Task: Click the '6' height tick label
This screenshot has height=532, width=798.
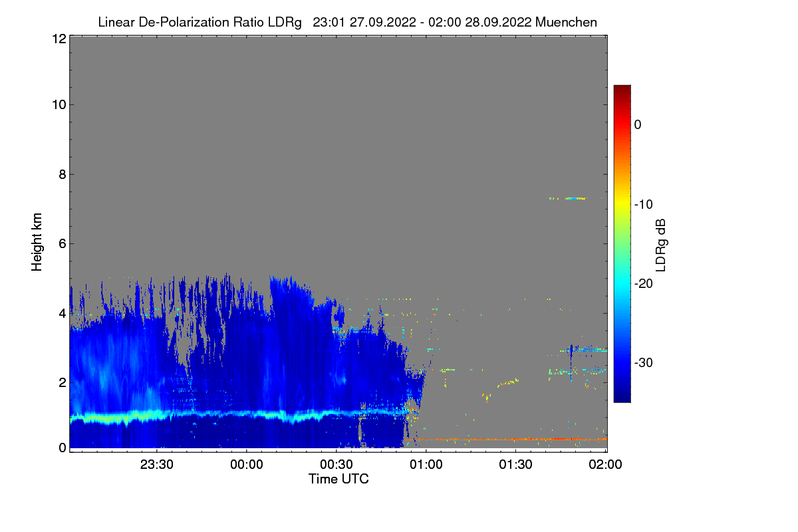Action: (x=62, y=243)
